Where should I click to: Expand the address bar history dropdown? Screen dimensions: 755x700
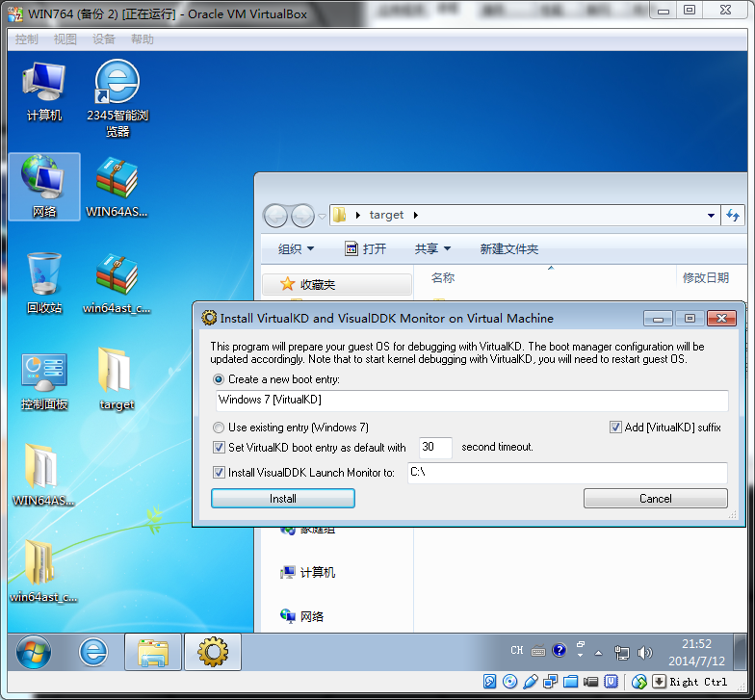[711, 216]
